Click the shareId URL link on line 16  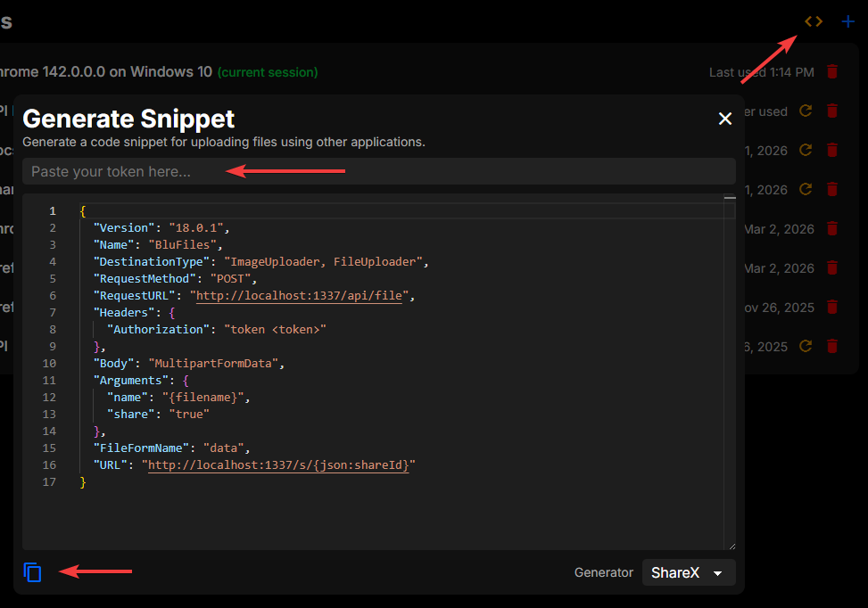click(x=277, y=465)
